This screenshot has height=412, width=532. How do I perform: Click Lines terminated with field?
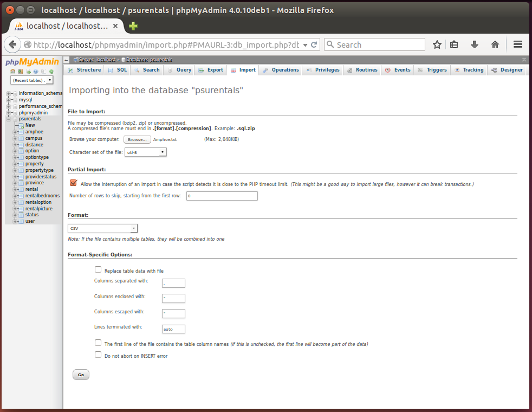173,329
